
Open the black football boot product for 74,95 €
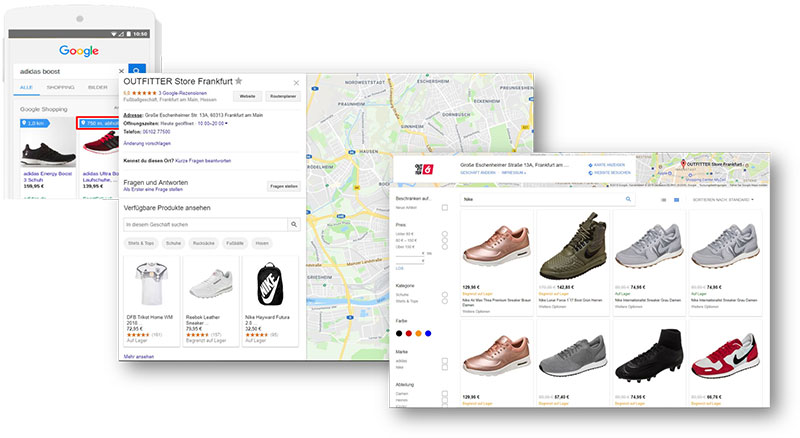tap(648, 363)
